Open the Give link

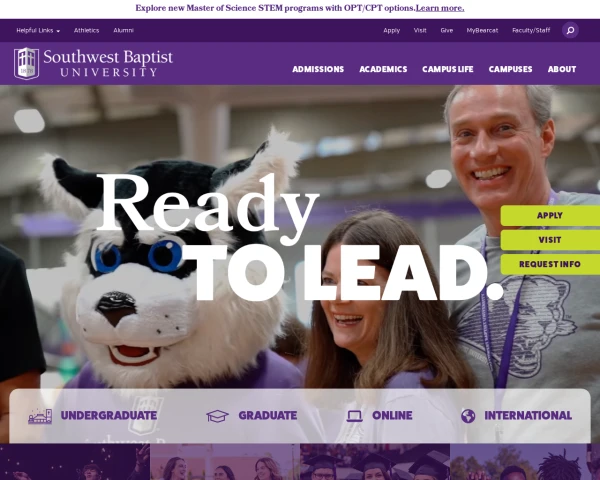click(x=447, y=30)
